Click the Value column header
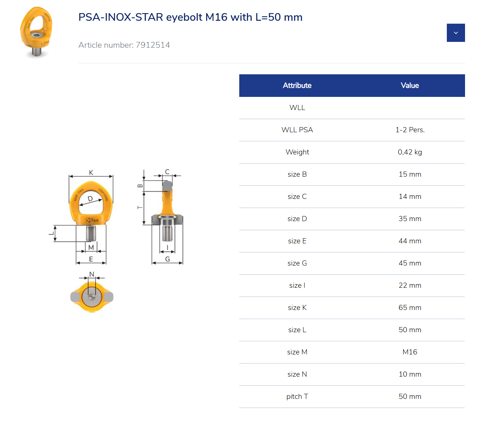Image resolution: width=504 pixels, height=428 pixels. tap(410, 85)
